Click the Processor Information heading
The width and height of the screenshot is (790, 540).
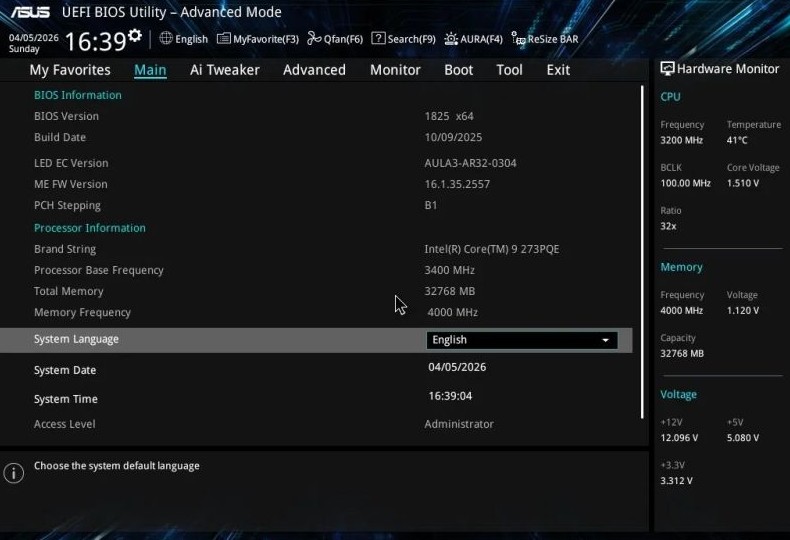coord(90,228)
